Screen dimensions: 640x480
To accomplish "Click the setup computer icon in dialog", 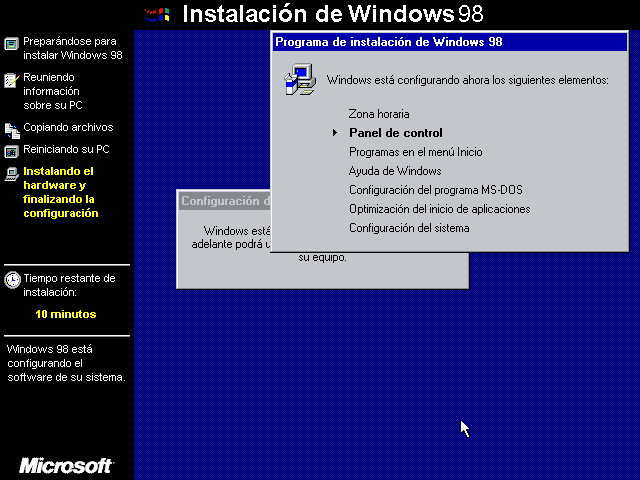I will click(299, 79).
